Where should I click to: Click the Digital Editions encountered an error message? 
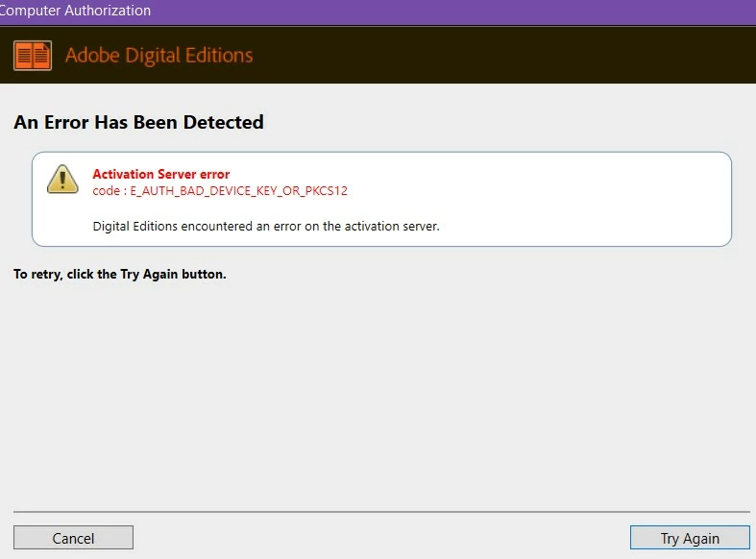[x=266, y=226]
